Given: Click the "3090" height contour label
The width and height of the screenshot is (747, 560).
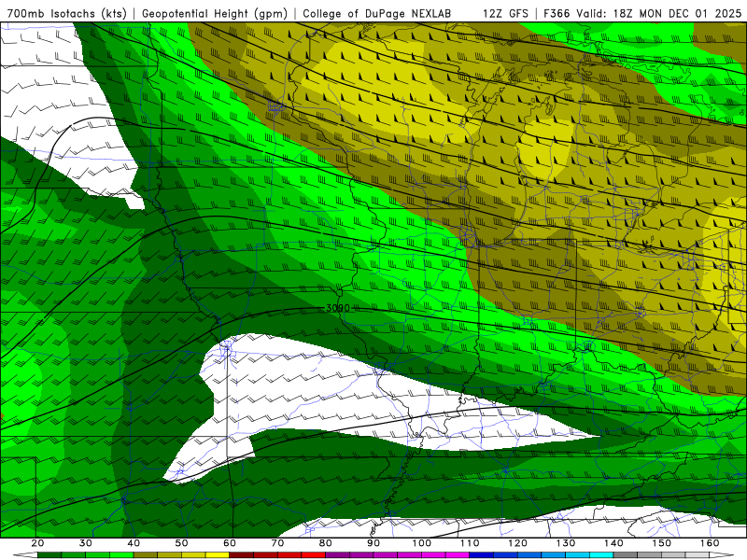Looking at the screenshot, I should pos(338,308).
